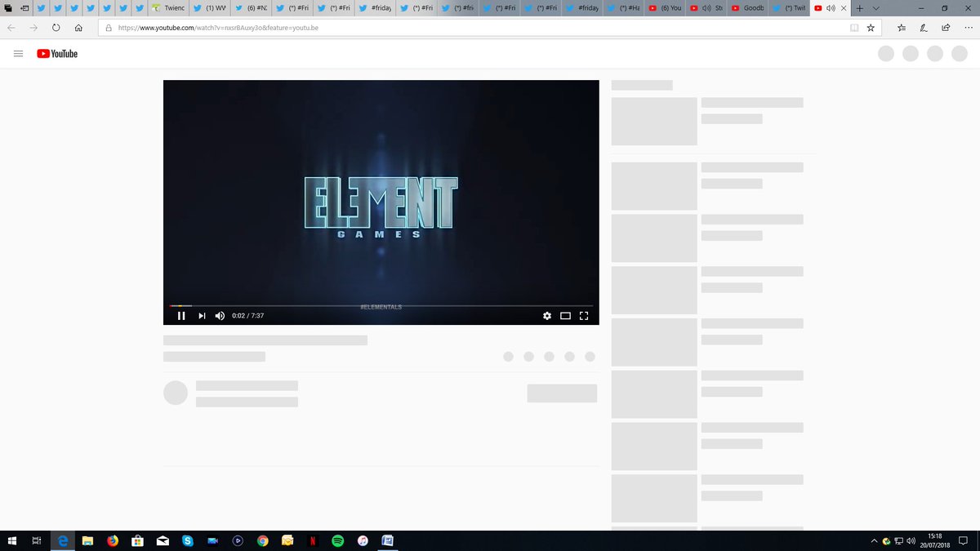Click the video progress bar
Screen dimensions: 980x551
point(381,305)
